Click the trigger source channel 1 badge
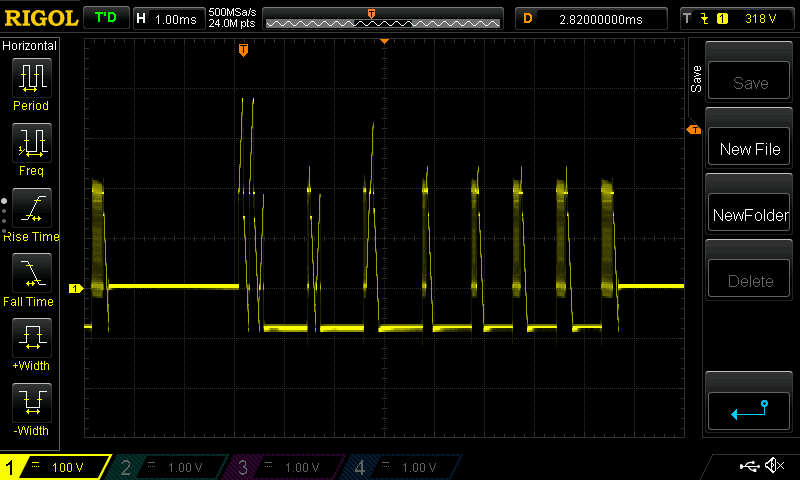Image resolution: width=800 pixels, height=480 pixels. [722, 19]
